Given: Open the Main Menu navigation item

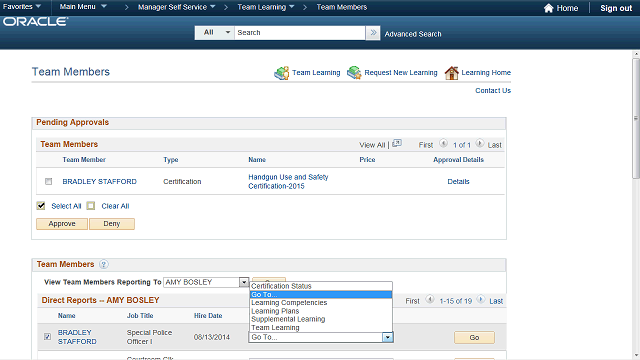Looking at the screenshot, I should [x=83, y=7].
